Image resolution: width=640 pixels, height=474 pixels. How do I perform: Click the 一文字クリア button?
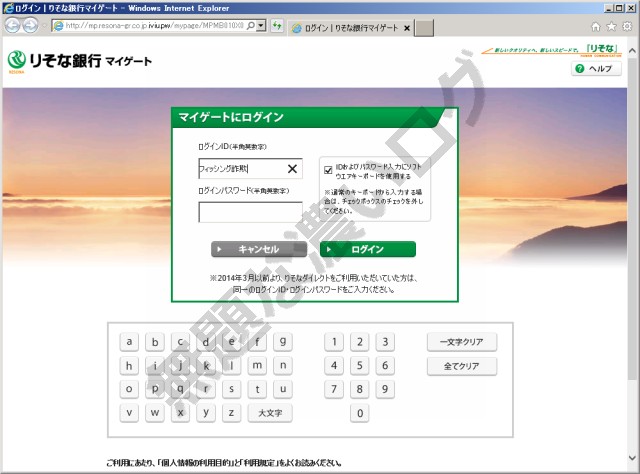[x=462, y=342]
